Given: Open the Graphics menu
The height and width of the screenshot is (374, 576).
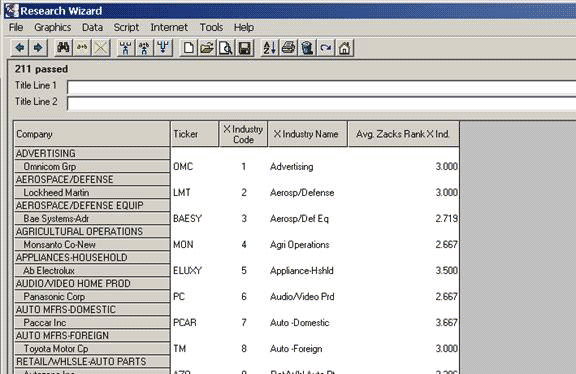Looking at the screenshot, I should click(x=53, y=27).
